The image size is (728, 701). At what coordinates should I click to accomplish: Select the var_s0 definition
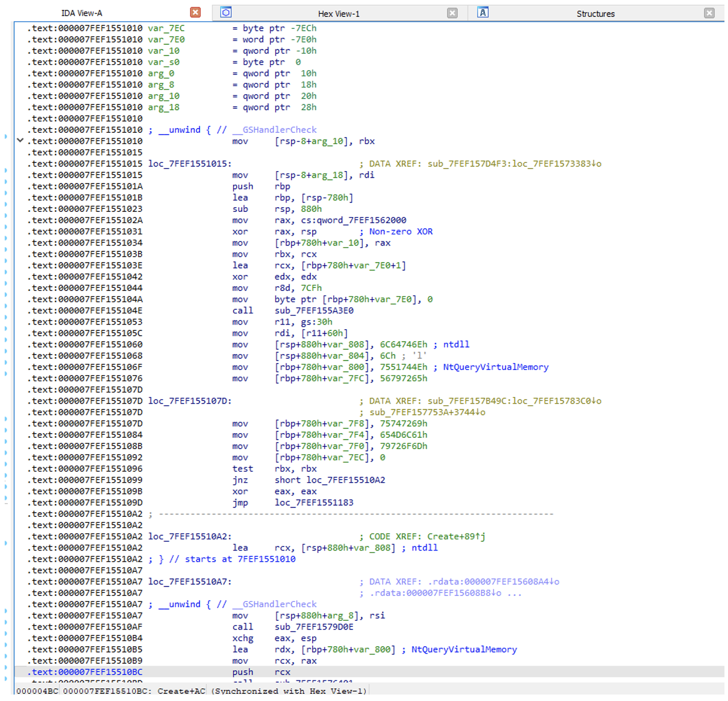(x=164, y=62)
